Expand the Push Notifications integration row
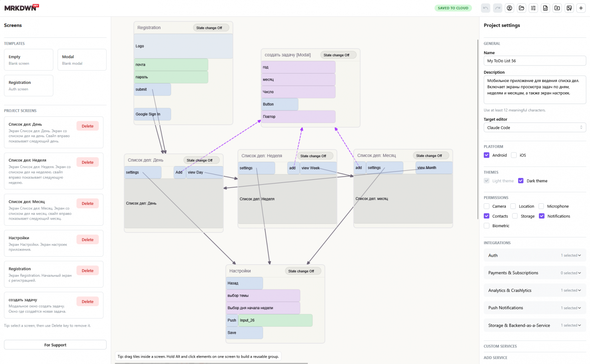This screenshot has height=364, width=590. [535, 308]
